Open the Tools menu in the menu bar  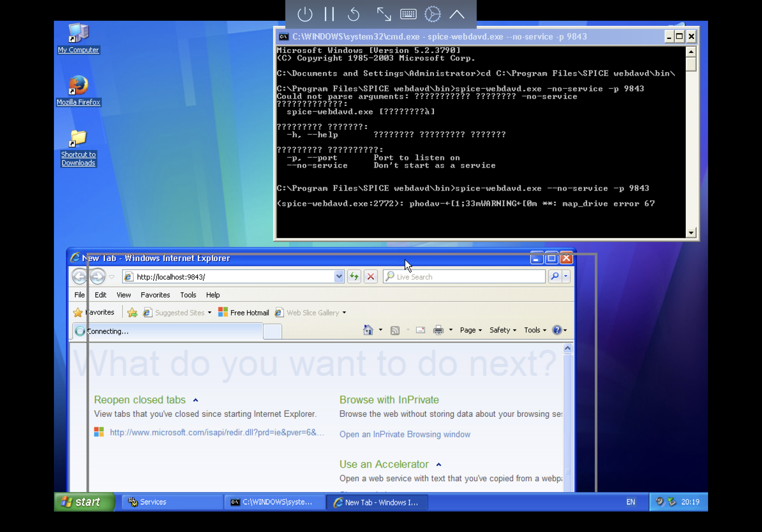click(x=188, y=295)
